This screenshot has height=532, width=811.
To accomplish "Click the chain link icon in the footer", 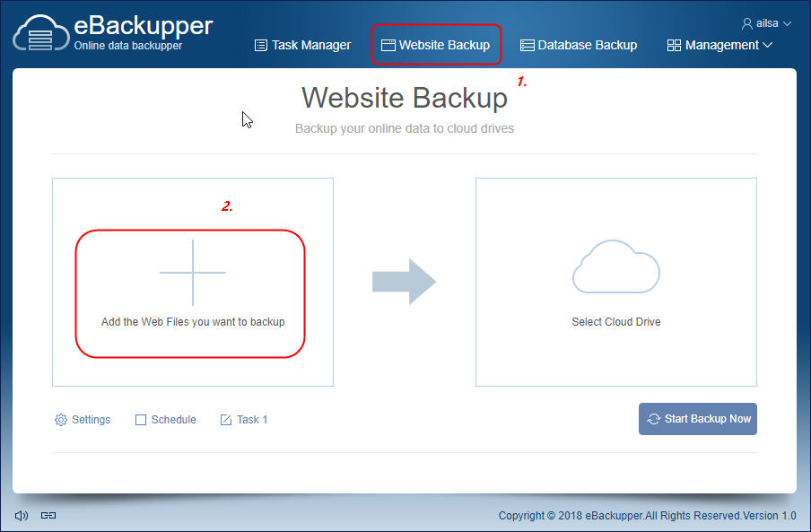I will click(48, 516).
